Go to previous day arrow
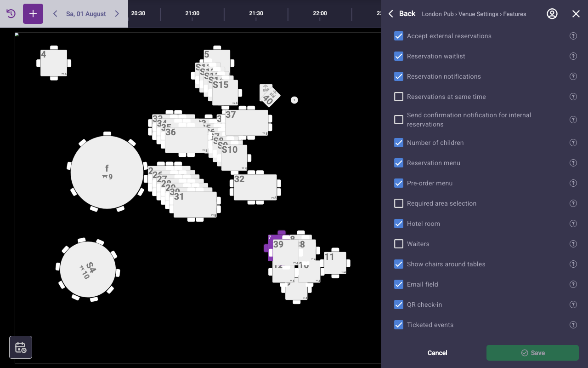 click(x=55, y=14)
